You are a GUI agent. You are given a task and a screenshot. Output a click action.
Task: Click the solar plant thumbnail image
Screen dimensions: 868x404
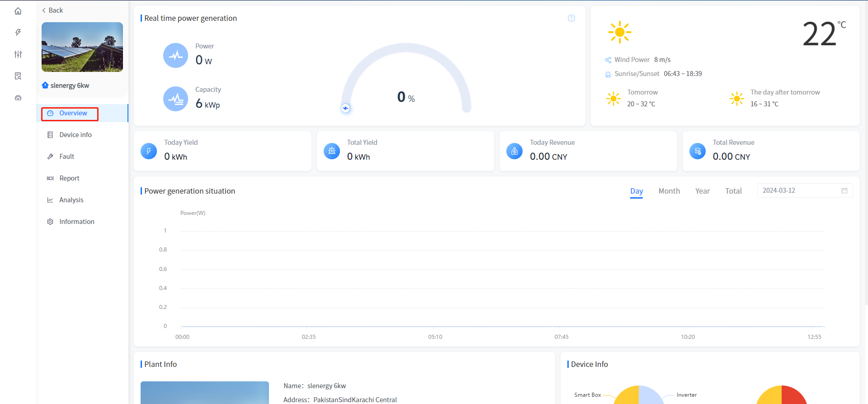click(x=82, y=47)
